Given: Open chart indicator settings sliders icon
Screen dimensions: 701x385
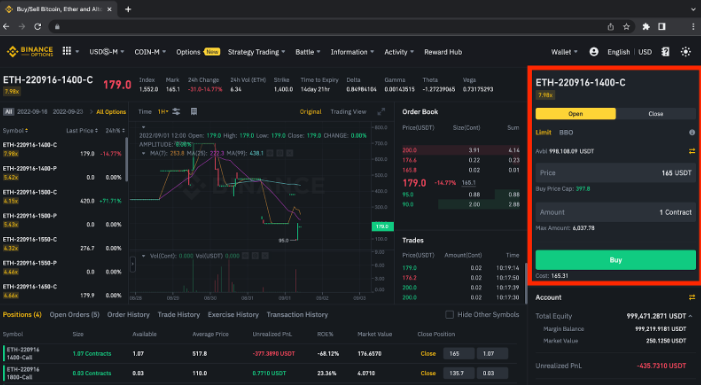Looking at the screenshot, I should 177,111.
